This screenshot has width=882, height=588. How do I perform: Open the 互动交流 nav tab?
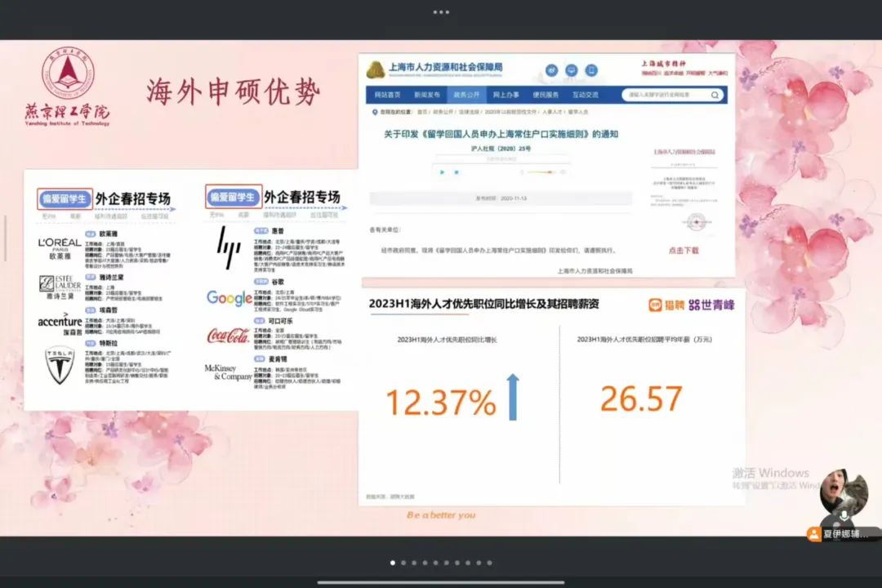point(585,95)
